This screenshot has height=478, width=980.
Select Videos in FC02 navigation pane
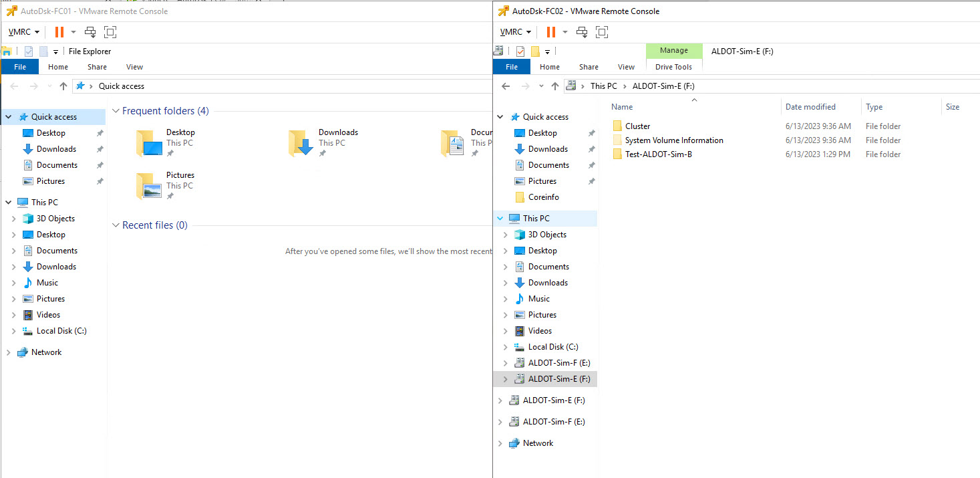540,331
